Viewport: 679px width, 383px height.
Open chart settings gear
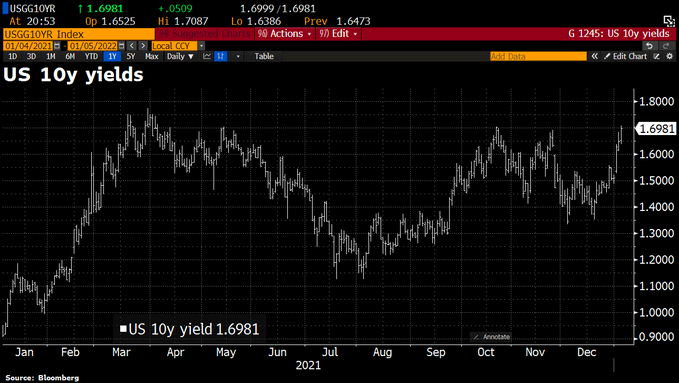(669, 56)
